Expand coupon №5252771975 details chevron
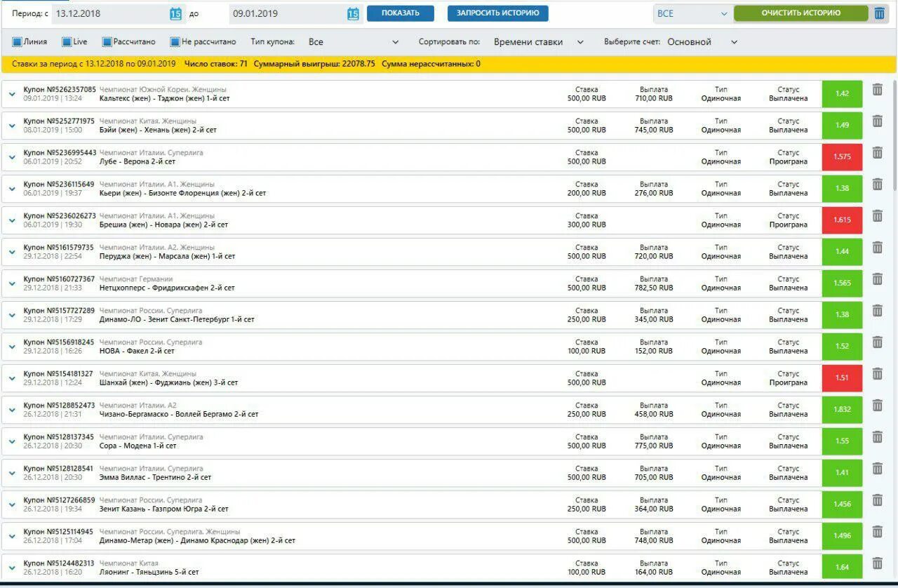Image resolution: width=898 pixels, height=588 pixels. pos(12,126)
